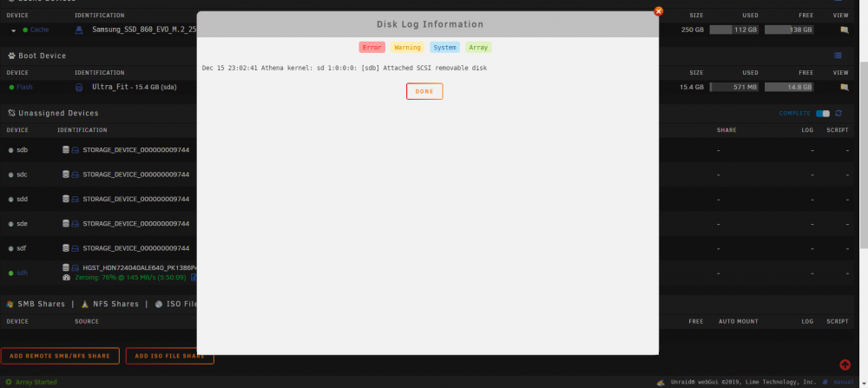This screenshot has width=868, height=388.
Task: Click the drive icon next to sdf STORAGE_DEVICE
Action: click(x=76, y=248)
